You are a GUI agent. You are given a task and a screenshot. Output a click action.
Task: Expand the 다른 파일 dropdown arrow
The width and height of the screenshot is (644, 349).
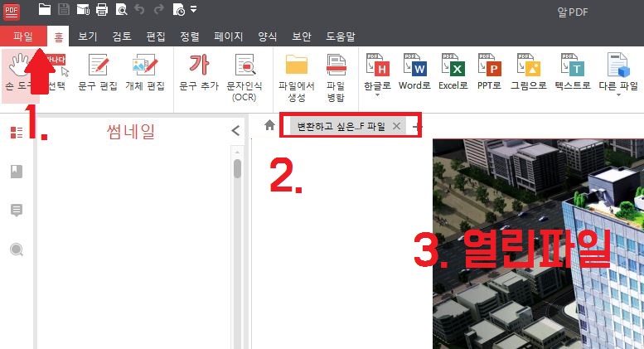click(x=618, y=95)
